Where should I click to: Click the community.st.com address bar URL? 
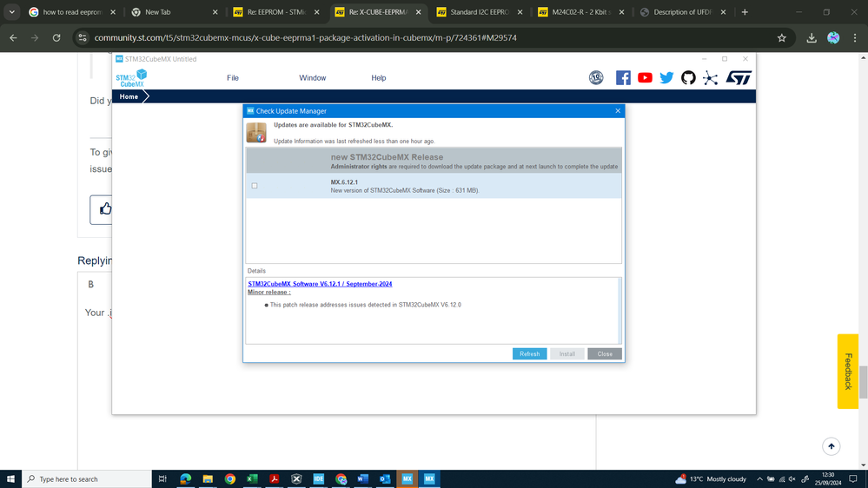click(x=305, y=37)
